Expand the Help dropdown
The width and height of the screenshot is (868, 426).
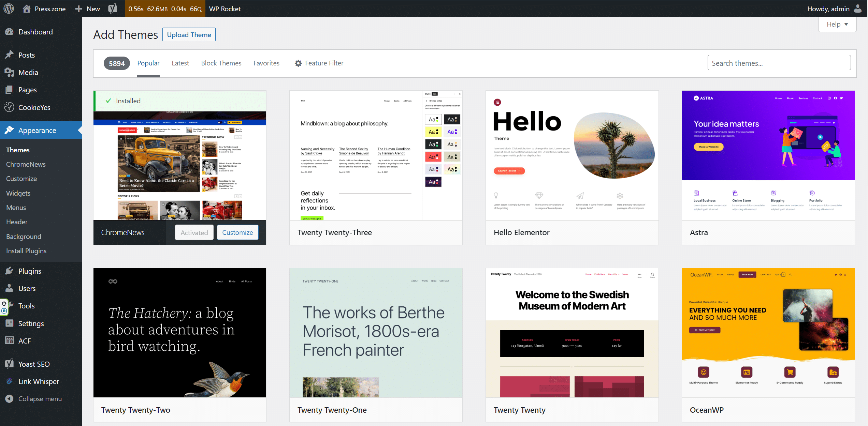(x=837, y=24)
